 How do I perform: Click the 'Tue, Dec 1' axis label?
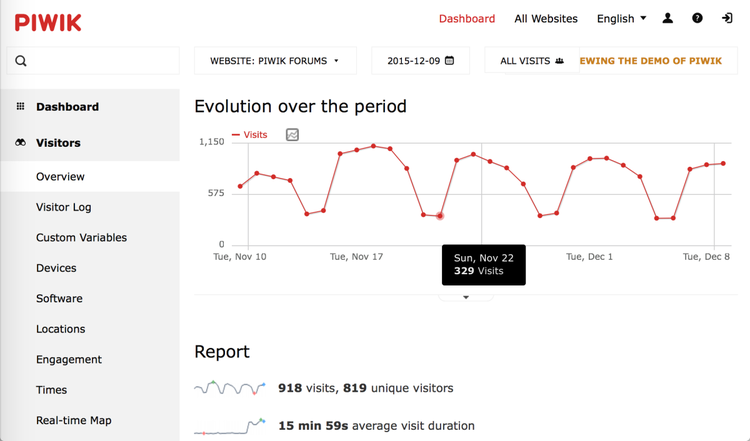point(589,257)
